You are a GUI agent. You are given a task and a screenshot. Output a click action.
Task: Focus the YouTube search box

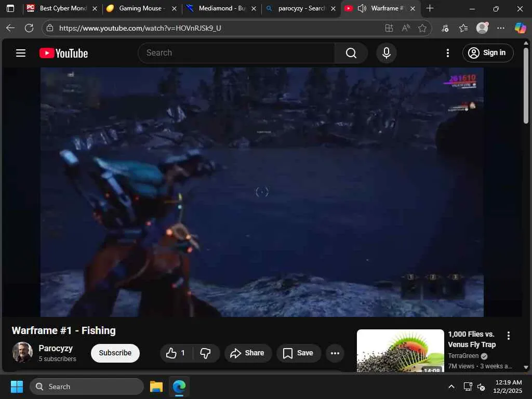click(236, 53)
